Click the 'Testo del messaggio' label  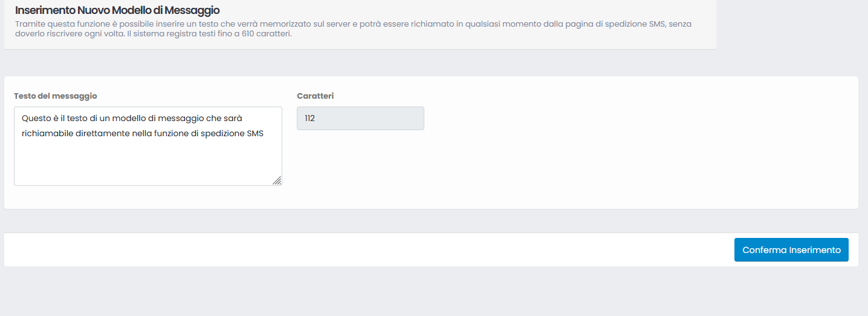pyautogui.click(x=56, y=96)
